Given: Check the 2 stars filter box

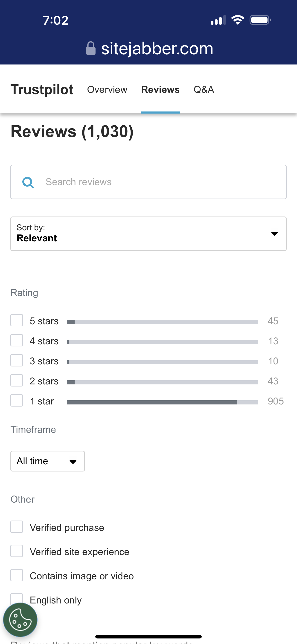Looking at the screenshot, I should tap(17, 380).
